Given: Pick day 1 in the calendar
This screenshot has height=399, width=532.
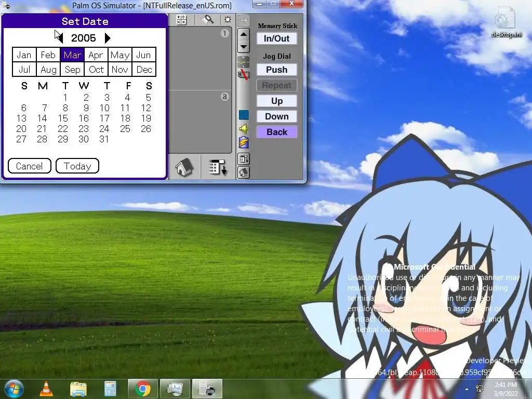Looking at the screenshot, I should click(65, 97).
